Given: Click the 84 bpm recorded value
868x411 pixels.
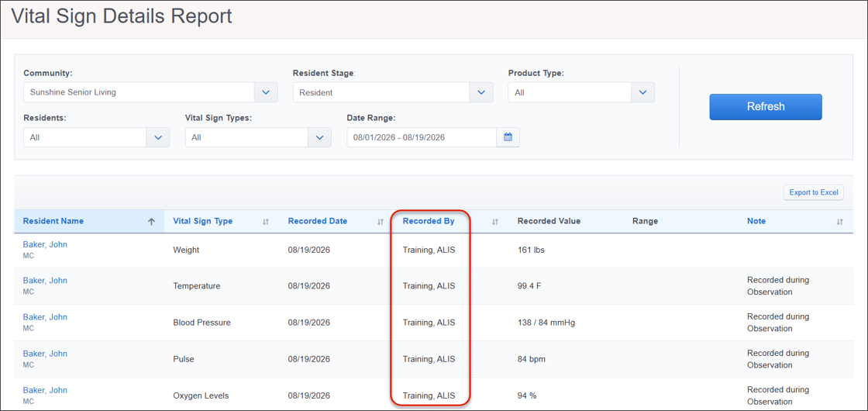Looking at the screenshot, I should coord(532,360).
